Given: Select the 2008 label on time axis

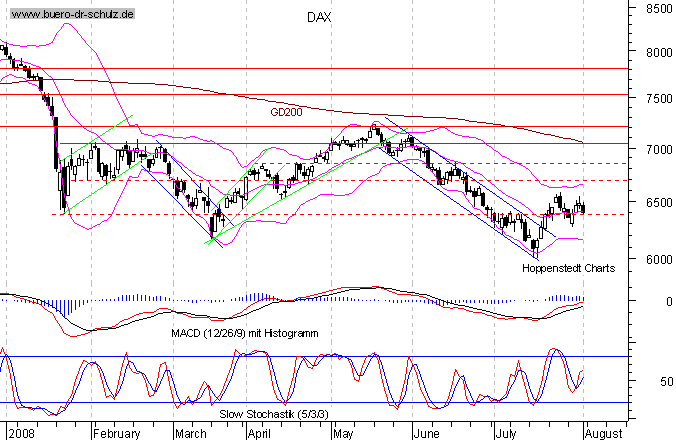Looking at the screenshot, I should [x=22, y=434].
